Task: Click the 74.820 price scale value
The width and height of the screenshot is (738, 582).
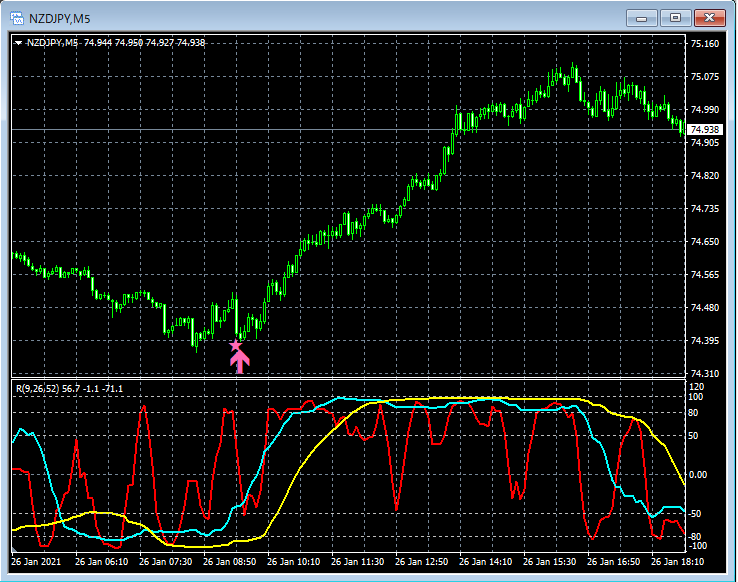Action: click(705, 175)
